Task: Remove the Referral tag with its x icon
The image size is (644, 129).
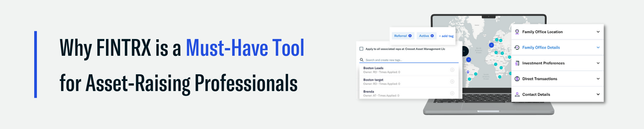Action: [410, 36]
